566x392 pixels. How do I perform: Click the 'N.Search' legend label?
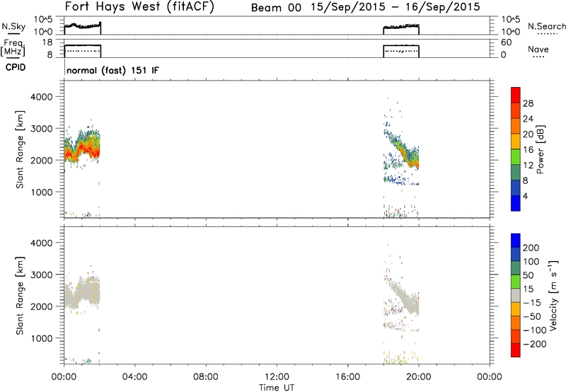point(547,26)
